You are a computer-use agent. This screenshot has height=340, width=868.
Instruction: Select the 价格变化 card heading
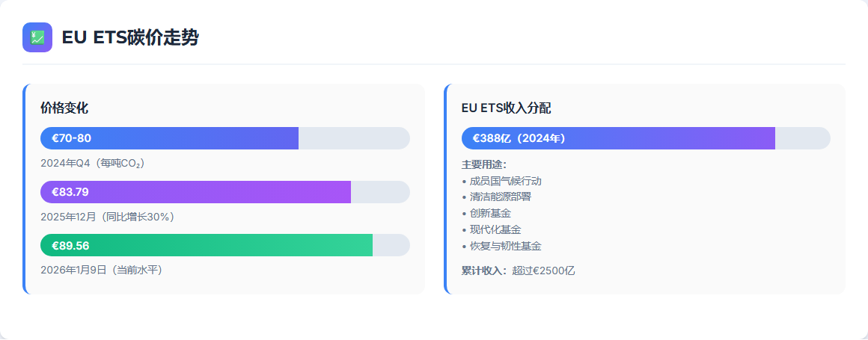pyautogui.click(x=64, y=108)
